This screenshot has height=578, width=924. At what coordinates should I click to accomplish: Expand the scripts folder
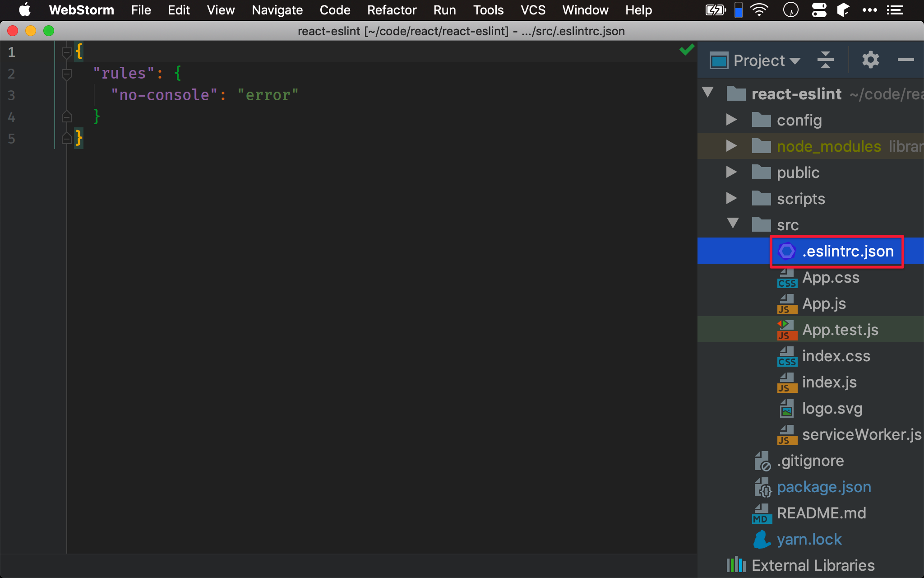pos(731,198)
